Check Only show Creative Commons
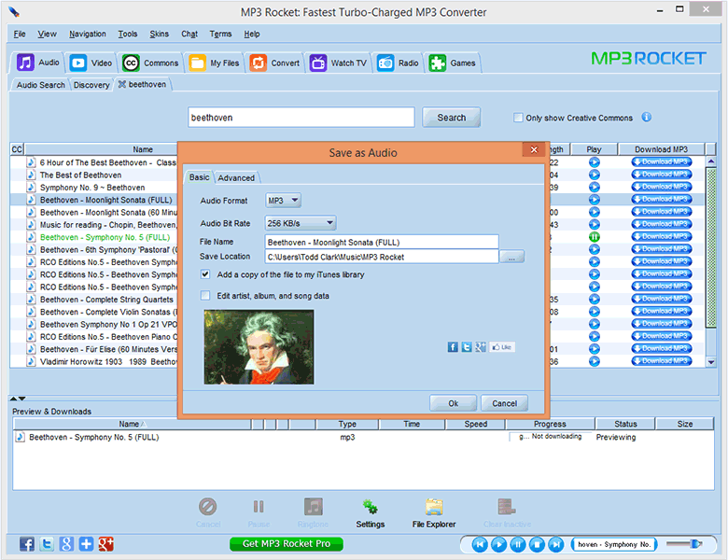 (518, 119)
